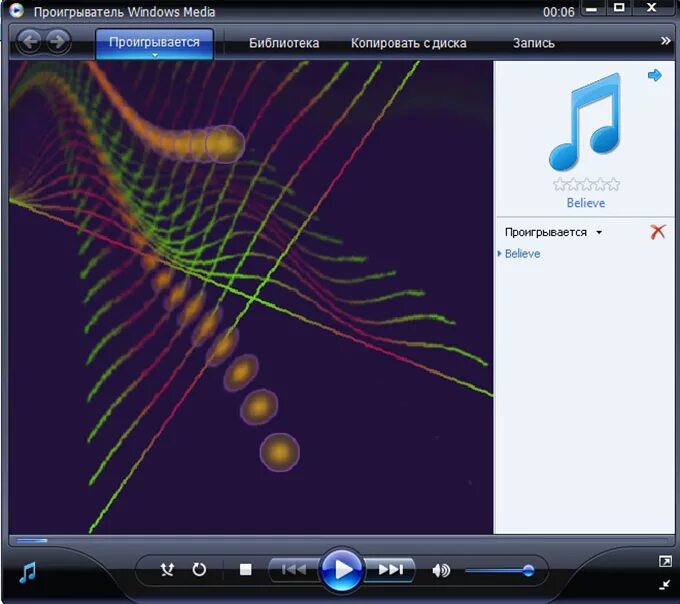Click the Windows Media Player logo icon

pyautogui.click(x=16, y=10)
